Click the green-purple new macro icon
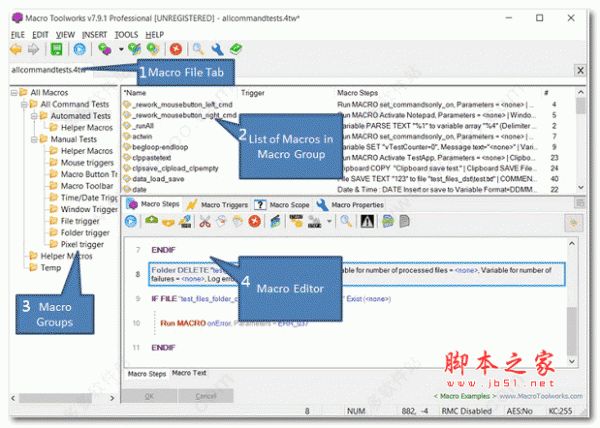 (104, 49)
